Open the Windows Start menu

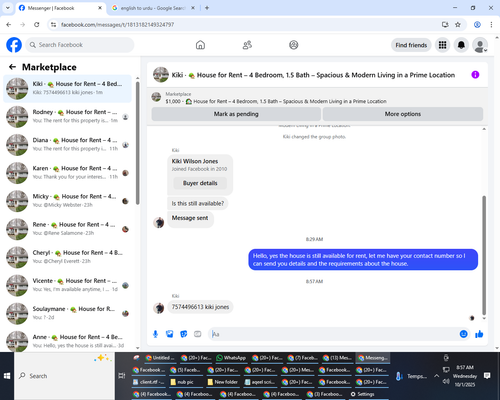click(x=7, y=376)
